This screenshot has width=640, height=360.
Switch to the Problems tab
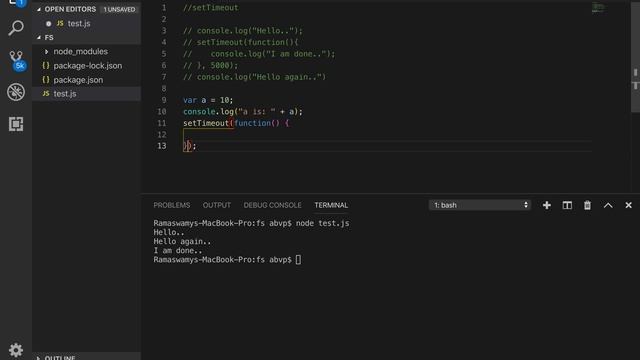171,205
